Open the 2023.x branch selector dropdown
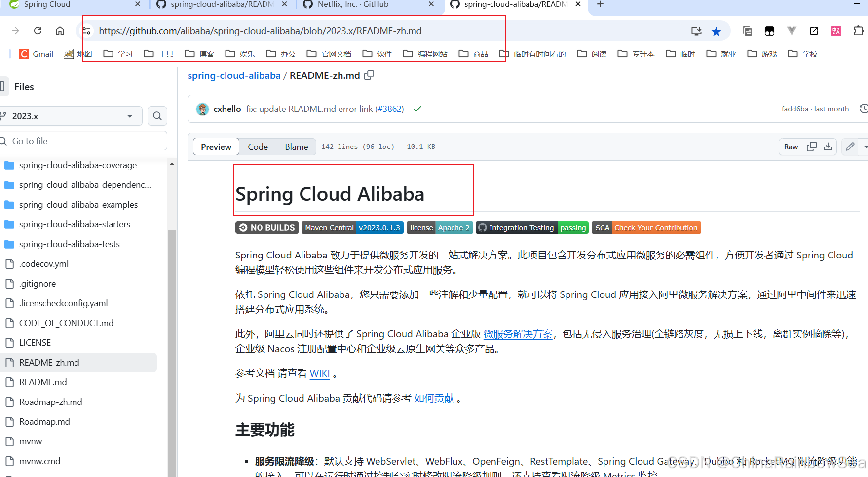Viewport: 868px width, 477px height. [71, 116]
